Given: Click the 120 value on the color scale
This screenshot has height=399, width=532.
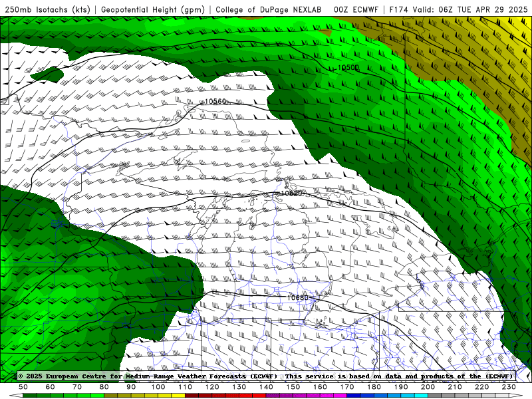Looking at the screenshot, I should [212, 387].
